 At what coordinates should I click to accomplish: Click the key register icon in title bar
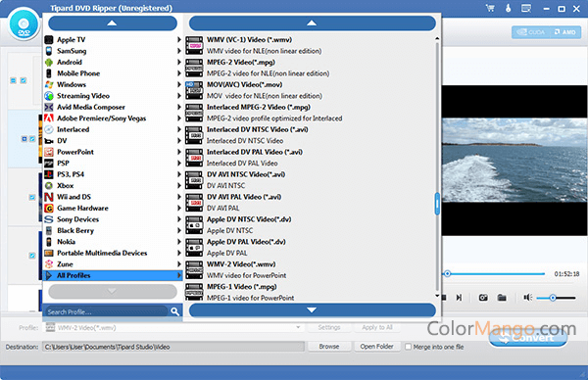pyautogui.click(x=508, y=8)
